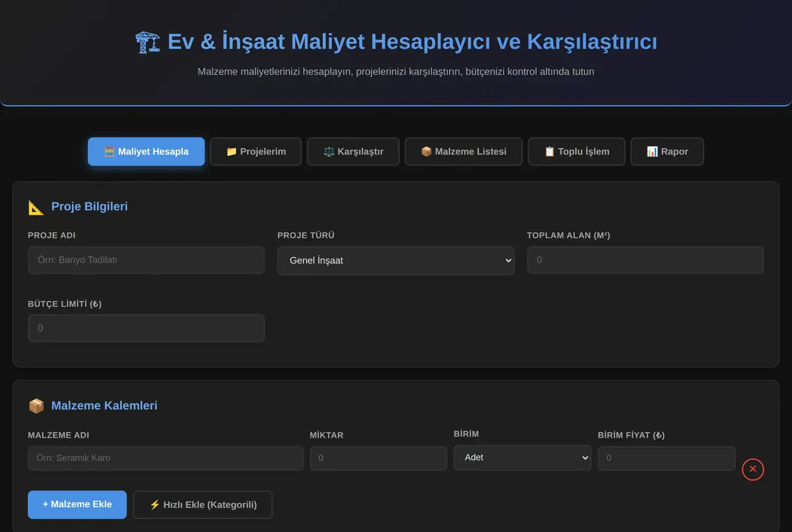Click the Birim Fiyat price field

(x=666, y=458)
